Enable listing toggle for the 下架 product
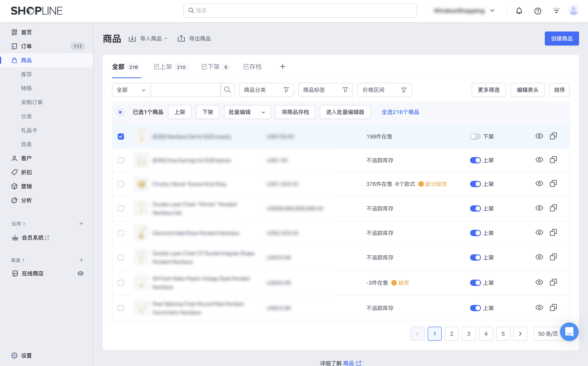 [x=475, y=137]
